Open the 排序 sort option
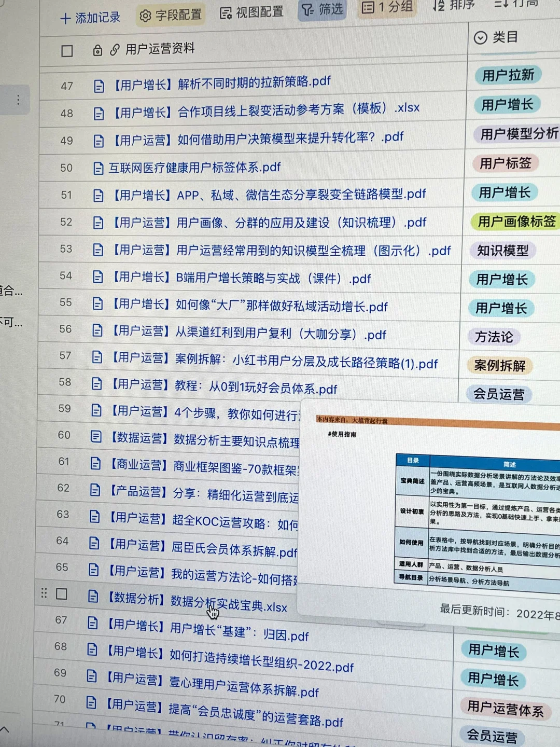 point(454,5)
